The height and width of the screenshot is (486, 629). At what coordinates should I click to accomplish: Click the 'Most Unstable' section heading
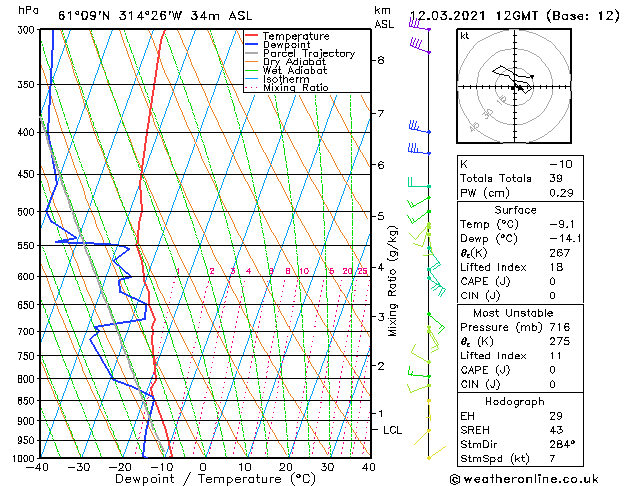(513, 313)
